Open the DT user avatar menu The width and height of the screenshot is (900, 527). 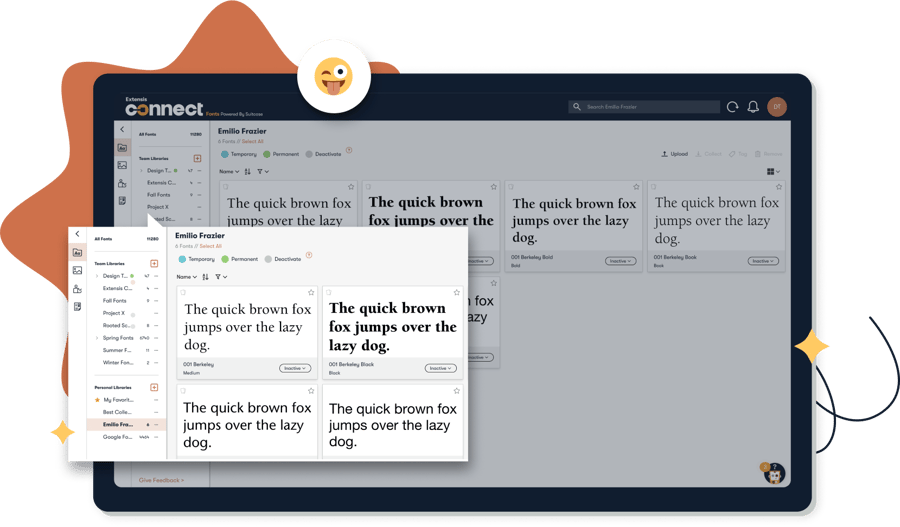coord(777,107)
